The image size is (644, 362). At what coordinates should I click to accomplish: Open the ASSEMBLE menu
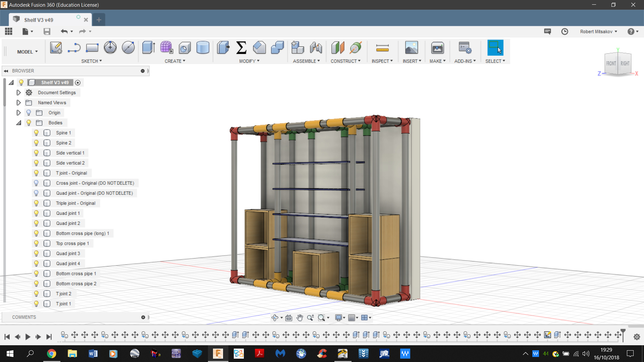306,61
